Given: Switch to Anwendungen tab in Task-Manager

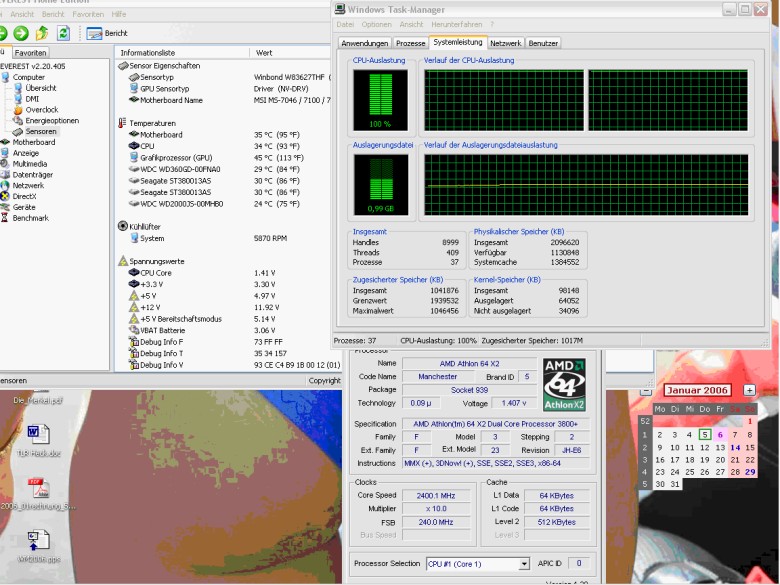Looking at the screenshot, I should pos(365,43).
